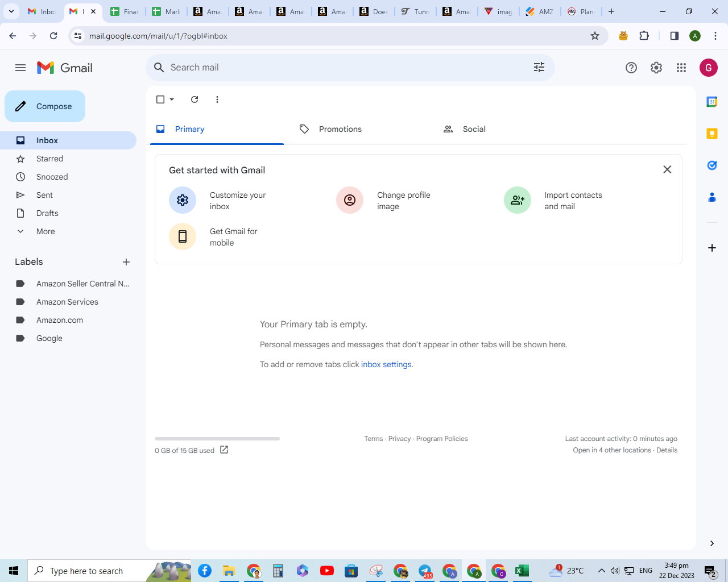Open the More options three-dot menu
728x582 pixels.
217,99
